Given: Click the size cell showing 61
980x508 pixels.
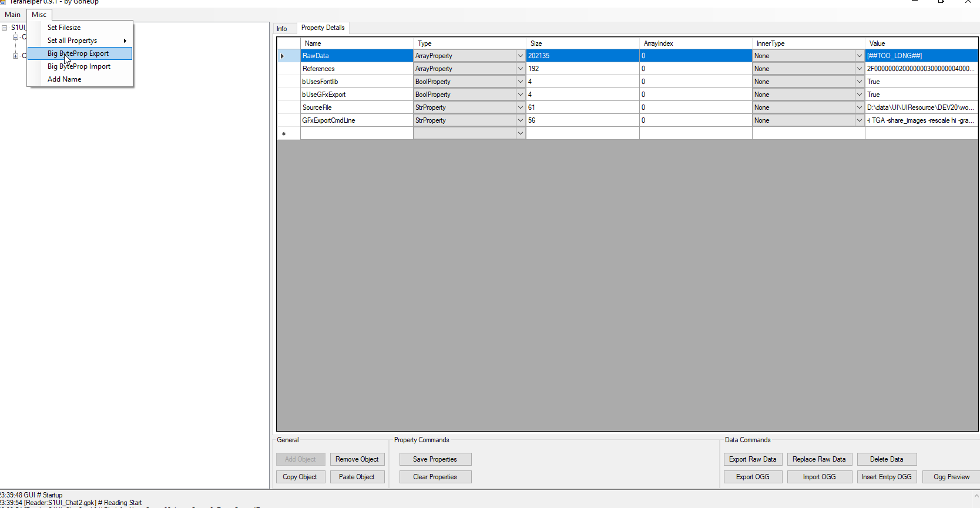Looking at the screenshot, I should click(583, 107).
